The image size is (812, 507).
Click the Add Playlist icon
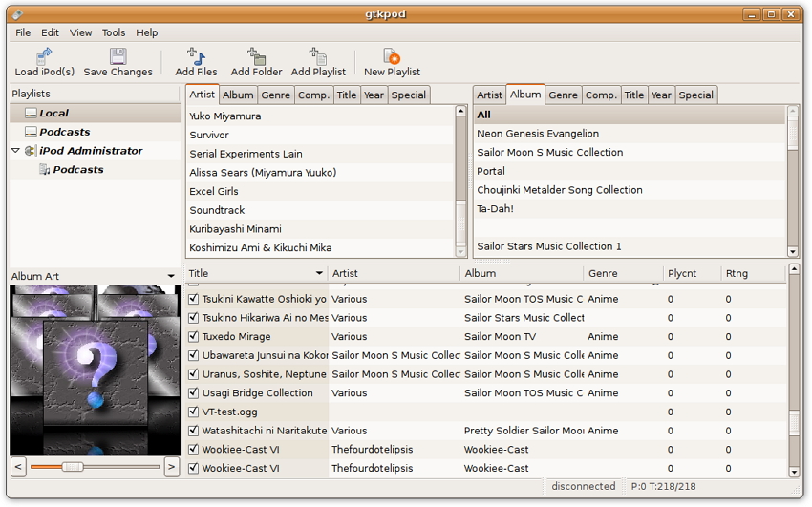[318, 56]
